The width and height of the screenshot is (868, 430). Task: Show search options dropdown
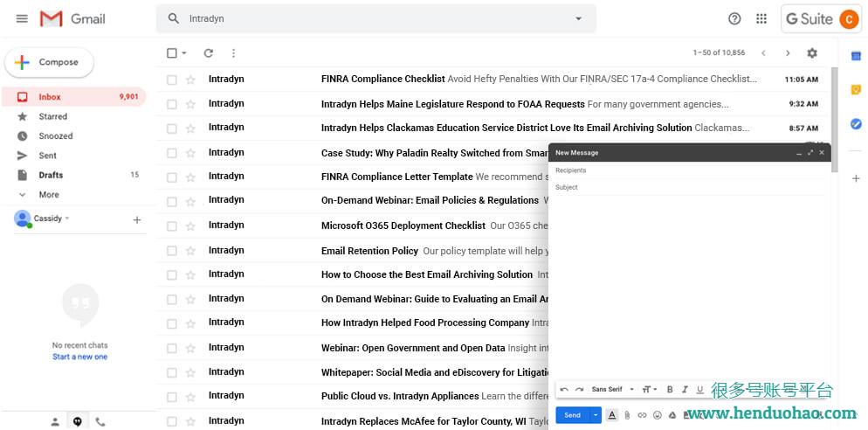click(578, 19)
